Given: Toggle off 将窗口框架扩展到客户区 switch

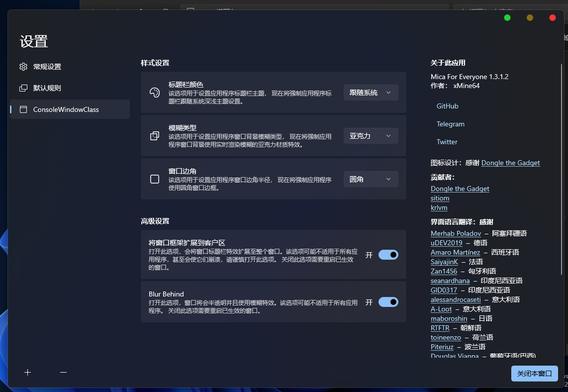Looking at the screenshot, I should pos(388,255).
